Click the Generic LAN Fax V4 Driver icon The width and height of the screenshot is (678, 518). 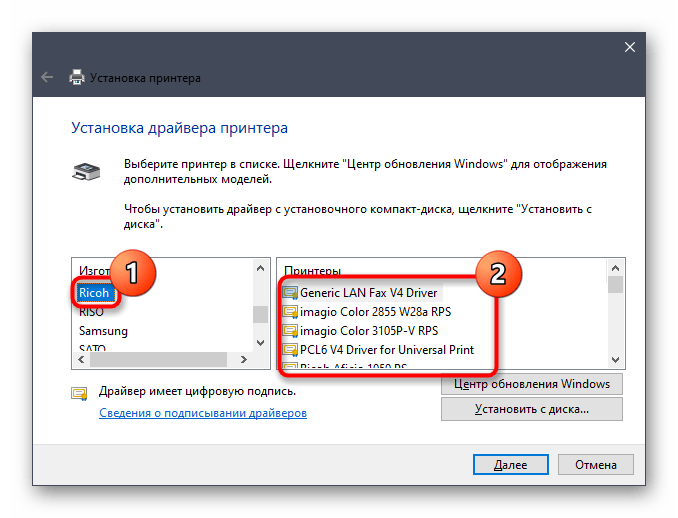291,293
